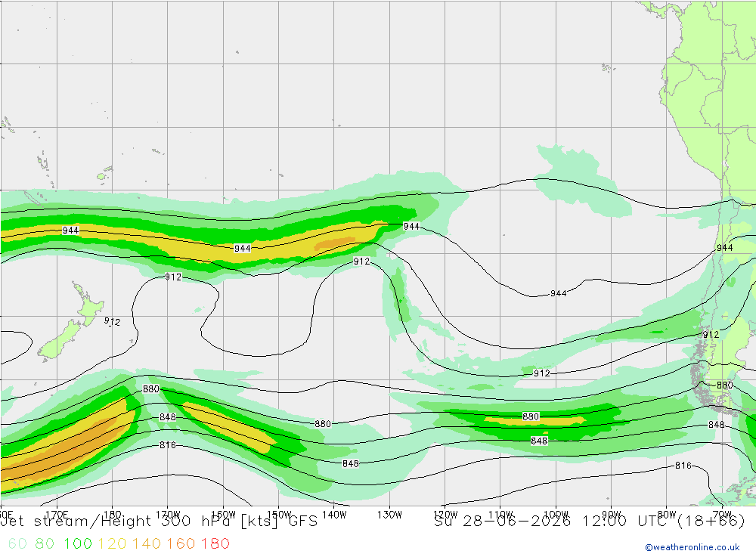Click the 170W longitude label
The image size is (756, 554).
(x=168, y=515)
